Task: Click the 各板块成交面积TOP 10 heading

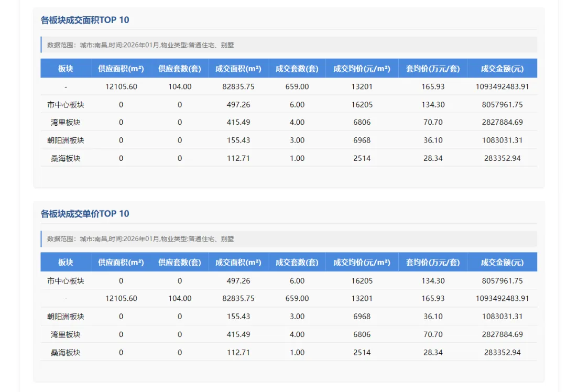Action: click(85, 20)
